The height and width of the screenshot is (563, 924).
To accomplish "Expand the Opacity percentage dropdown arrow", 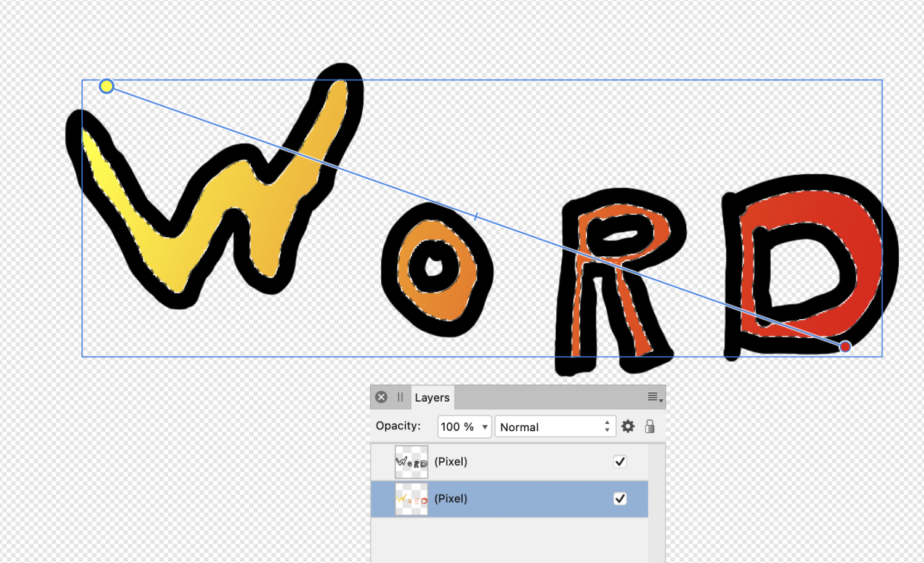I will (485, 427).
